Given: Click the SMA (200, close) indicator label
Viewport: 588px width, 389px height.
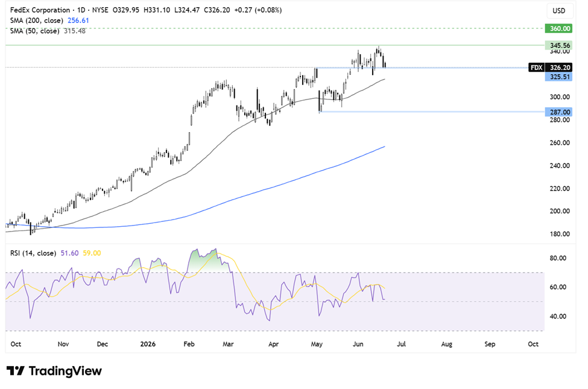Looking at the screenshot, I should [x=37, y=21].
